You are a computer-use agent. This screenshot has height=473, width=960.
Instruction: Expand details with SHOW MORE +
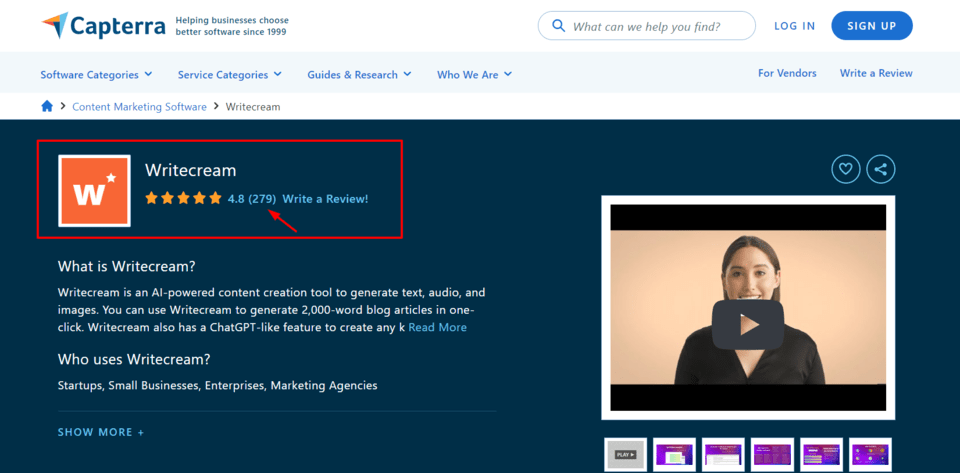click(101, 432)
